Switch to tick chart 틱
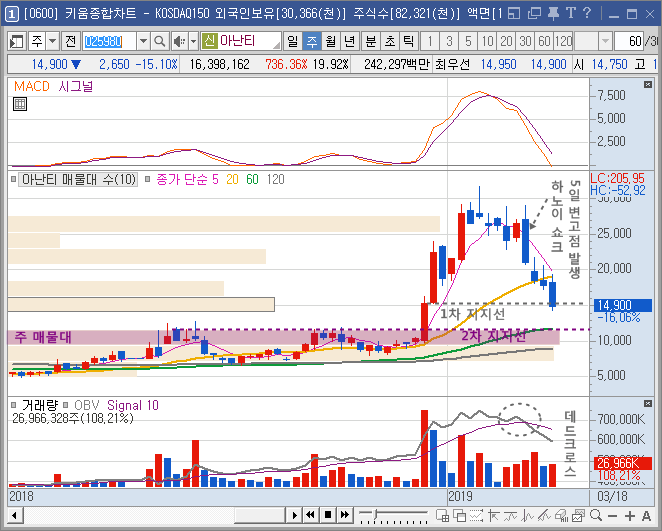 (x=408, y=41)
